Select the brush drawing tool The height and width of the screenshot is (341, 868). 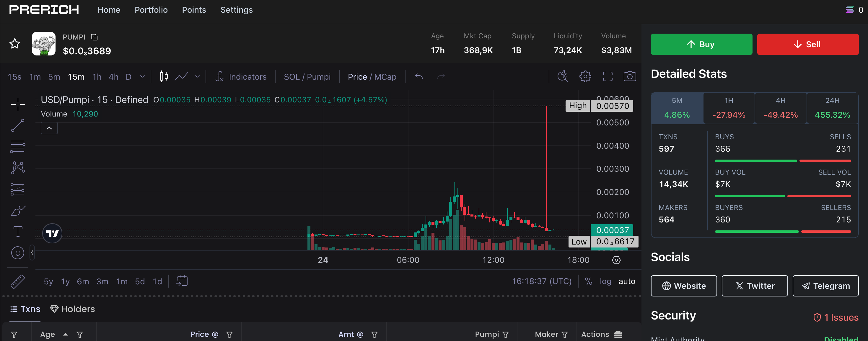(17, 211)
